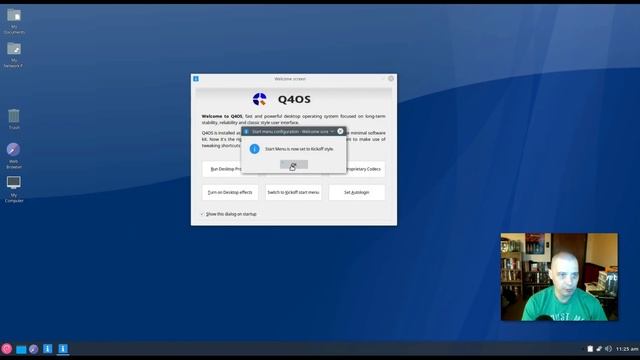Close the Welcome screen window

tap(391, 78)
